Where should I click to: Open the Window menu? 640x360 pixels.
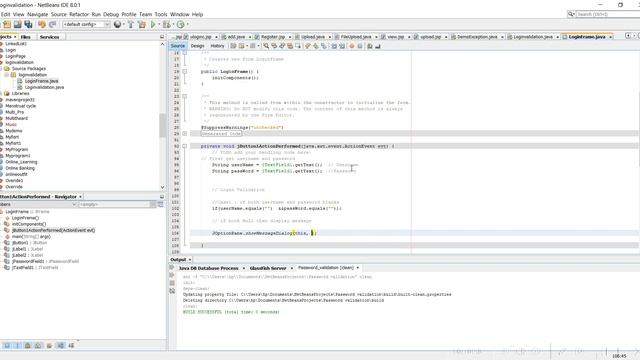click(180, 14)
